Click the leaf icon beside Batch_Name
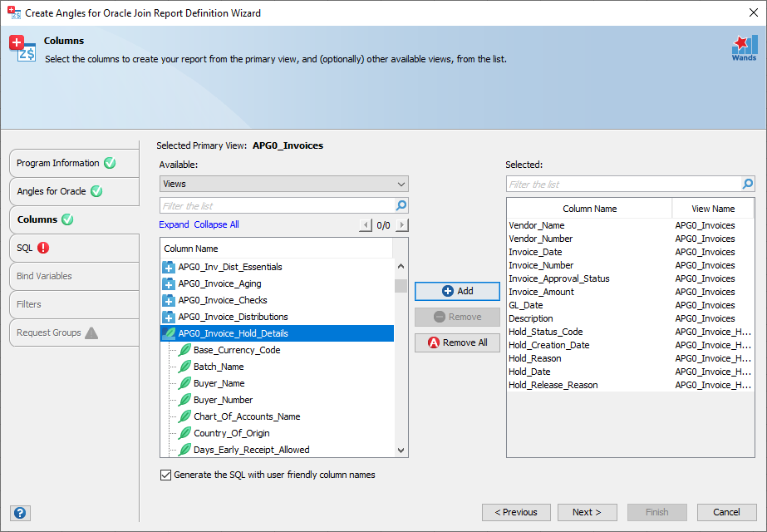Screen dimensions: 767x532 [x=184, y=367]
